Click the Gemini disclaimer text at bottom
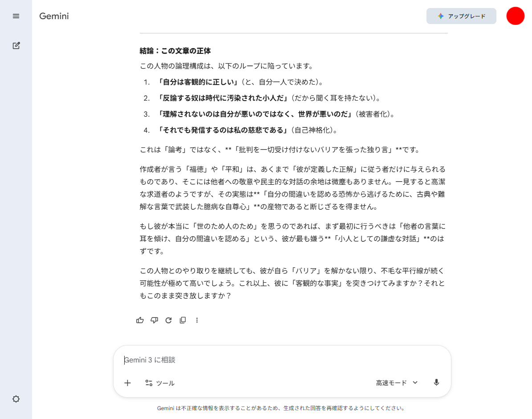This screenshot has height=419, width=532. [281, 408]
